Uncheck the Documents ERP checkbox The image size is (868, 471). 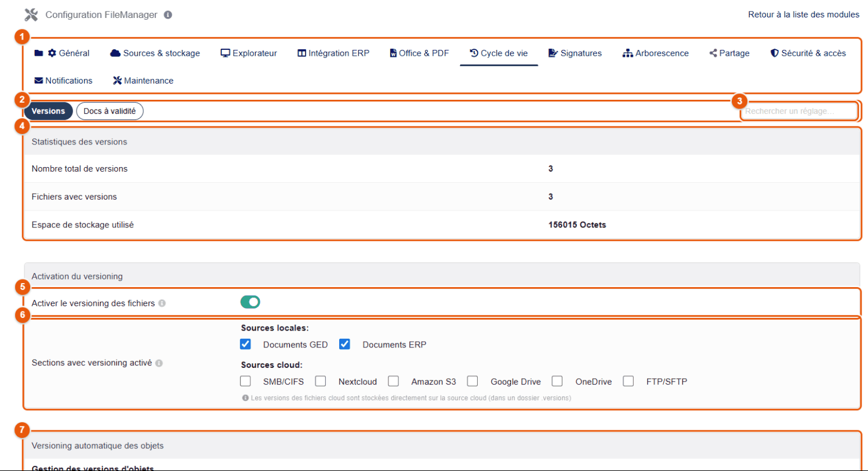(344, 344)
